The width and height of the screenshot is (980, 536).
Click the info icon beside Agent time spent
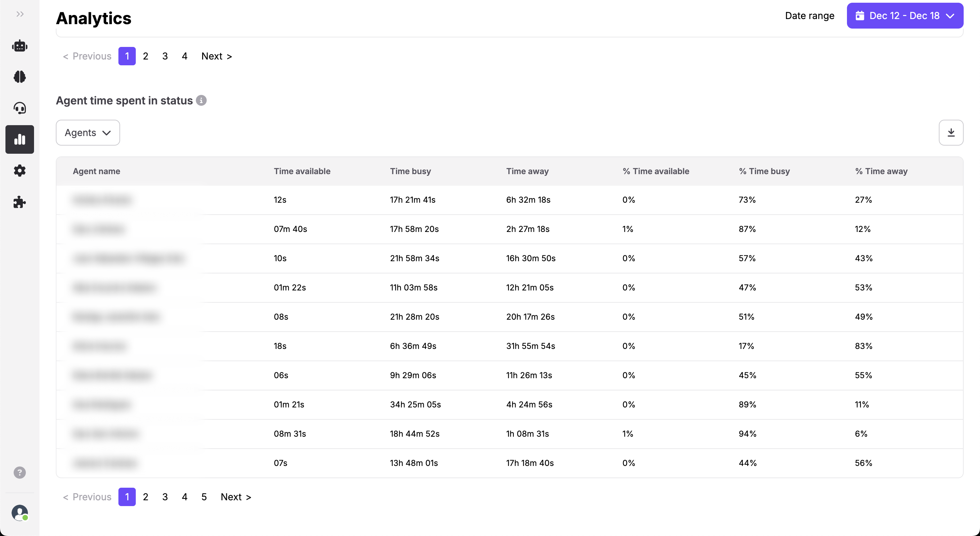click(201, 100)
